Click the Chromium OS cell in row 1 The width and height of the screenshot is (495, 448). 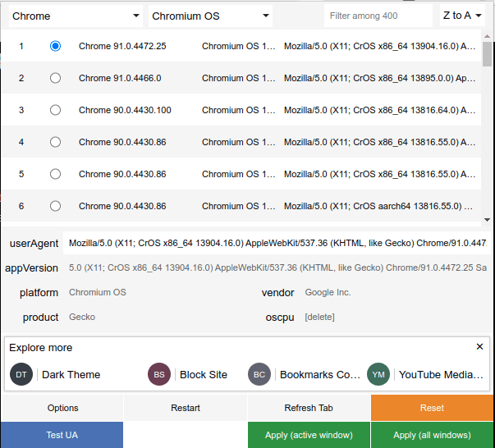[238, 46]
